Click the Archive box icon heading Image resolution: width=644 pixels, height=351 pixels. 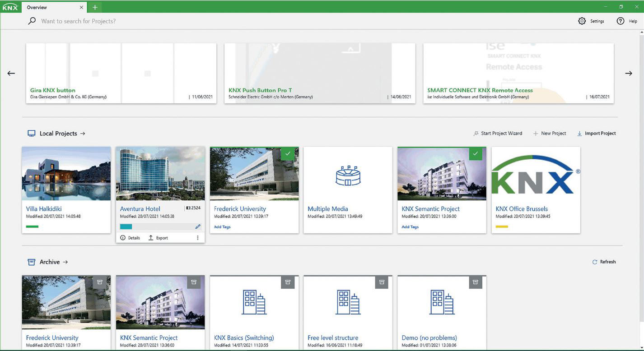[x=32, y=262]
